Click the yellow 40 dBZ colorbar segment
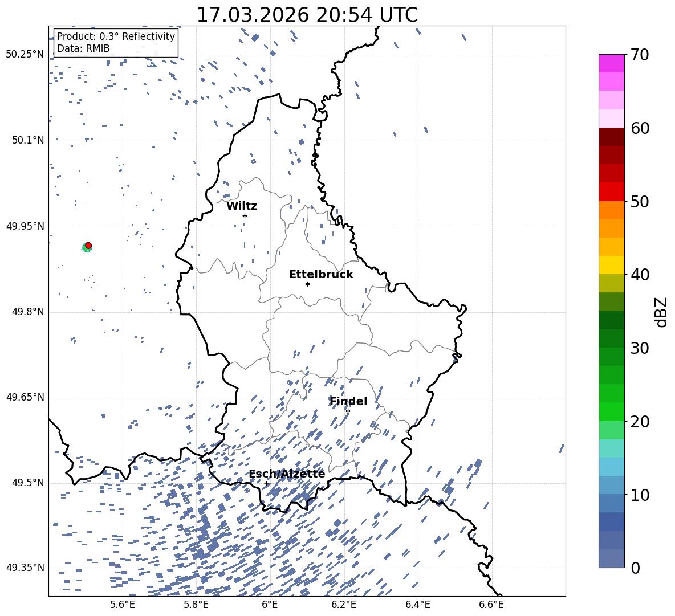 pyautogui.click(x=611, y=265)
